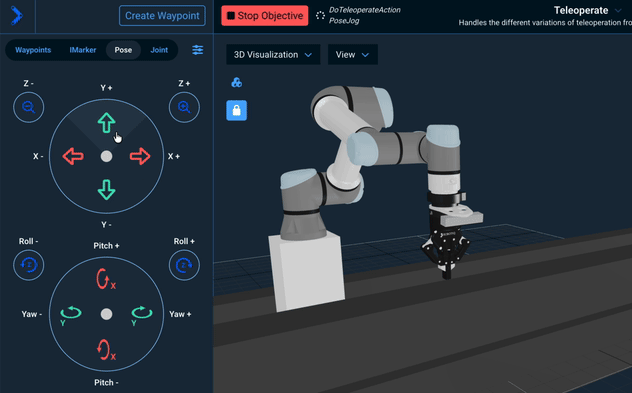Toggle the viewport lock button
This screenshot has height=393, width=632.
pyautogui.click(x=237, y=110)
